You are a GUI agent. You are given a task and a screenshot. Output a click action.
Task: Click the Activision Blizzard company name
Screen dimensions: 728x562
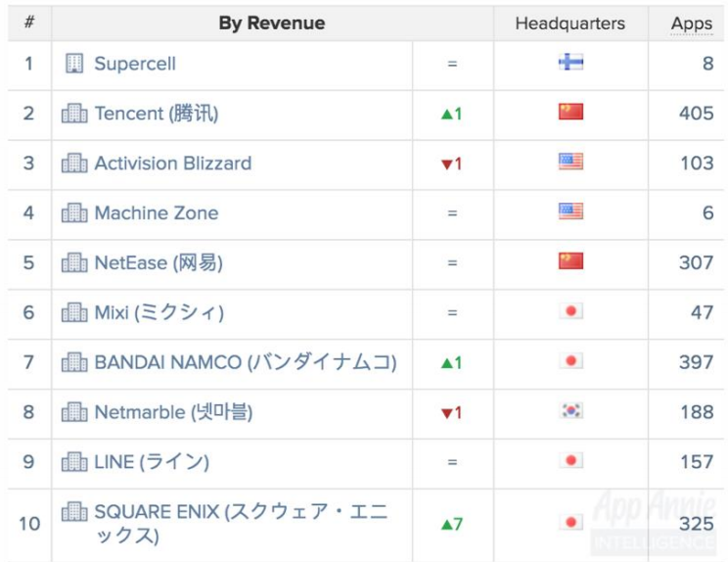(x=172, y=164)
